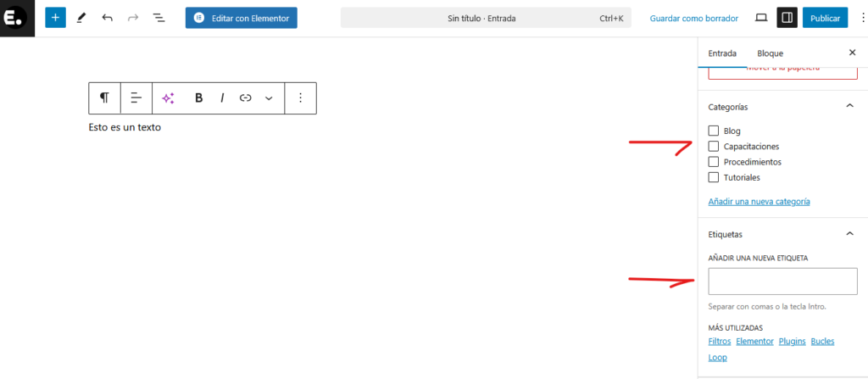Click the Undo arrow
The height and width of the screenshot is (379, 868).
click(x=107, y=17)
